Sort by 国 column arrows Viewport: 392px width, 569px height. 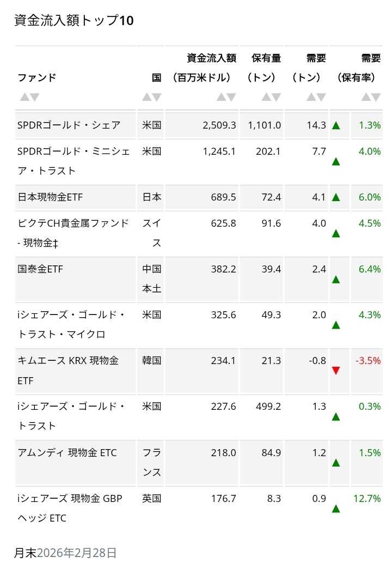click(x=152, y=98)
